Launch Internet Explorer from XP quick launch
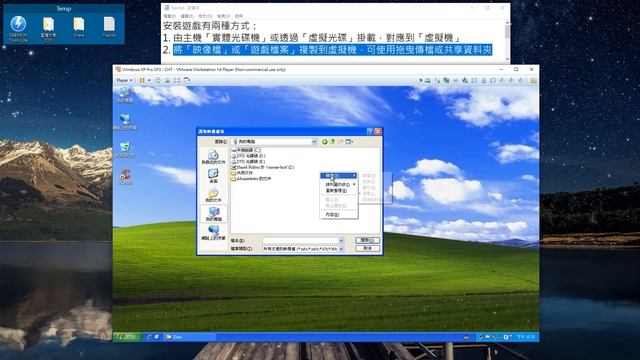Screen dimensions: 640x360 (x=149, y=337)
